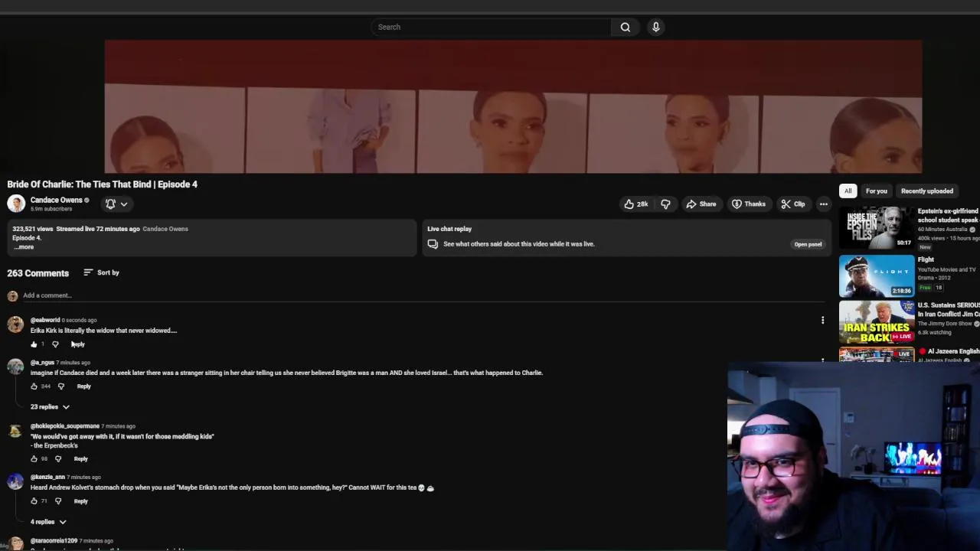Open The Jimmy Dore Show channel name
This screenshot has width=980, height=551.
click(946, 324)
